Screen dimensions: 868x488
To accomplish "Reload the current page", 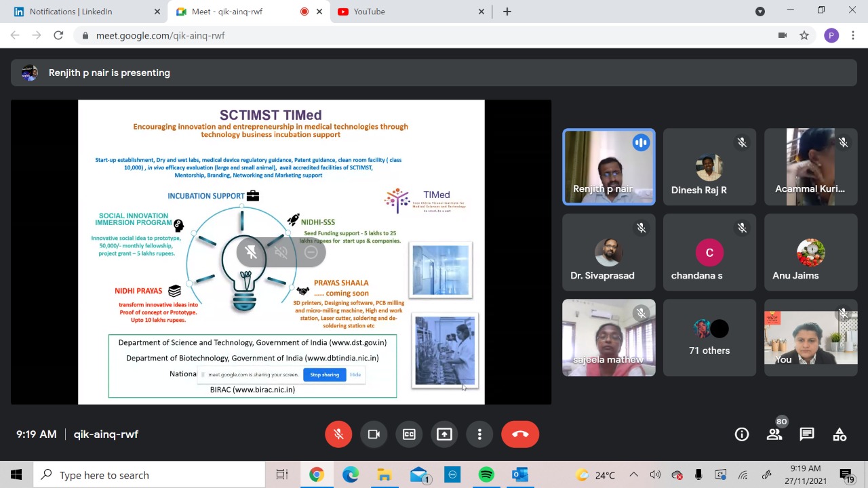I will coord(58,35).
